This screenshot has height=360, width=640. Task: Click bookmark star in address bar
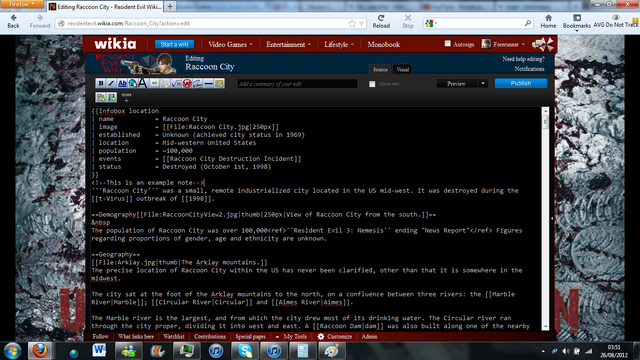[352, 23]
